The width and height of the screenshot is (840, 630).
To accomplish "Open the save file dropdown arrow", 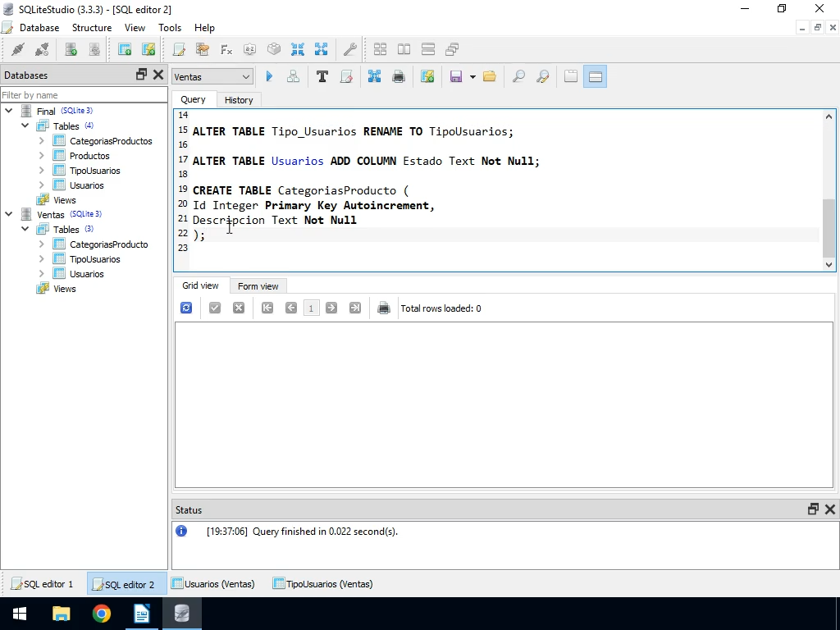I will pos(472,76).
